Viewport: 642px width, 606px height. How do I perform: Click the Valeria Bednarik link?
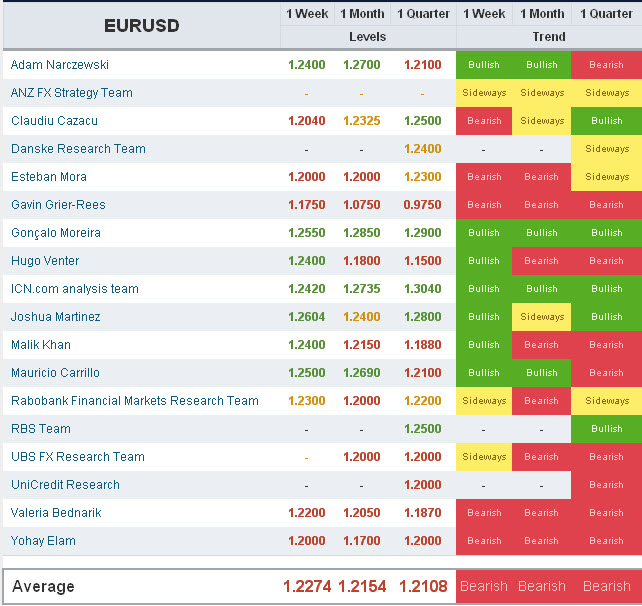[56, 513]
